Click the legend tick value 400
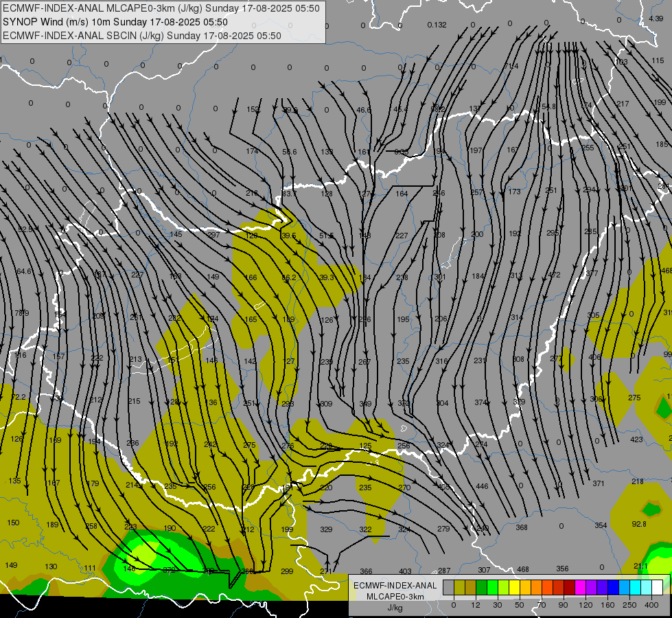The width and height of the screenshot is (672, 618). tap(651, 605)
